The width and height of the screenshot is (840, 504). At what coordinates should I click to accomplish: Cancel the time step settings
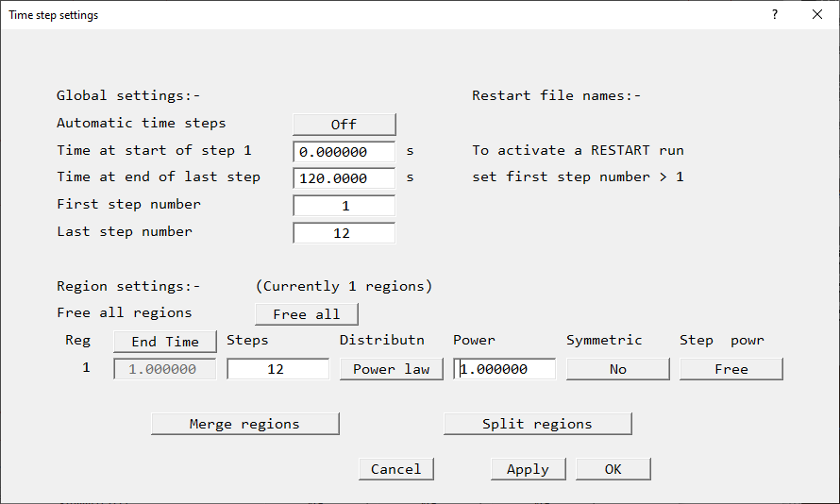[x=395, y=469]
